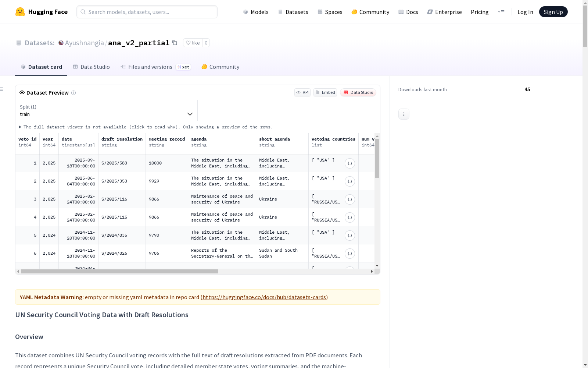
Task: Open the dataset Community tab
Action: (x=220, y=67)
